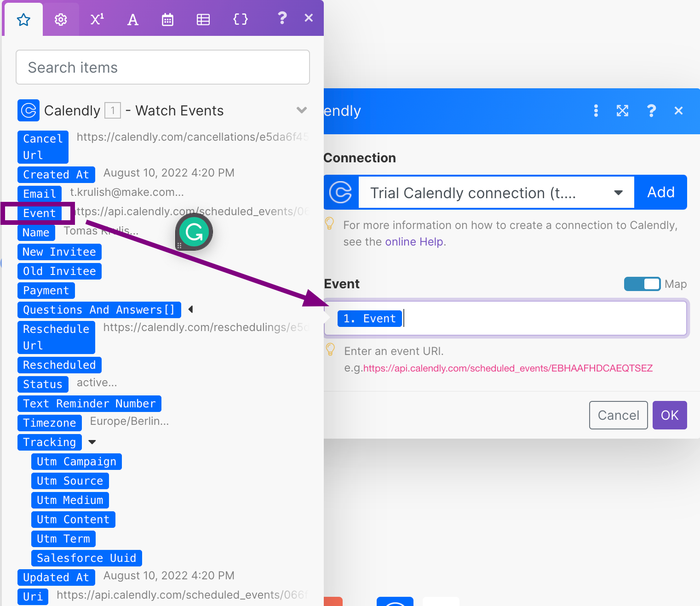Close the mapping panel
This screenshot has height=606, width=700.
pyautogui.click(x=309, y=18)
